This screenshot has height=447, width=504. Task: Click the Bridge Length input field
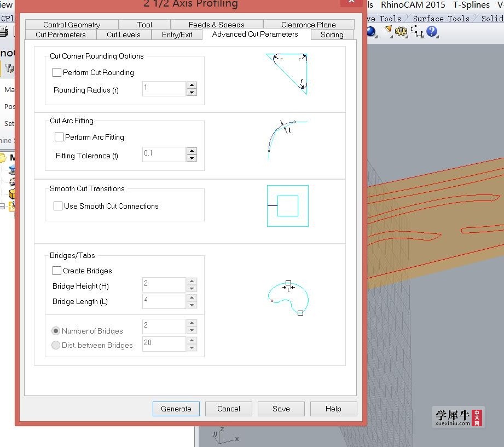point(164,301)
